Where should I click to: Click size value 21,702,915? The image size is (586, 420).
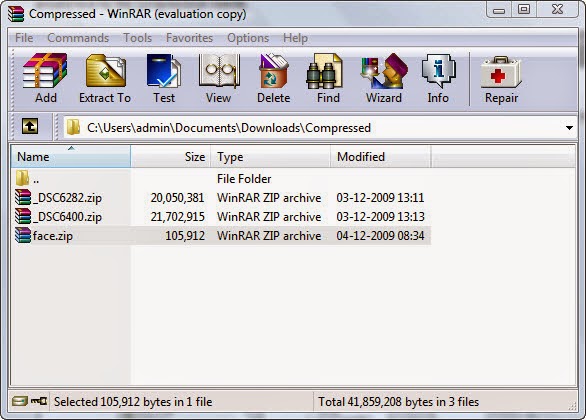tap(178, 217)
